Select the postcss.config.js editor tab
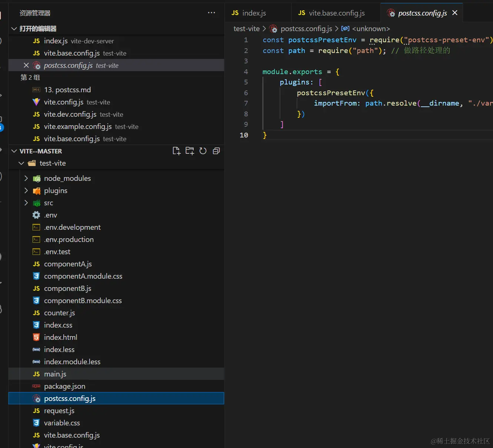The width and height of the screenshot is (493, 448). 422,13
